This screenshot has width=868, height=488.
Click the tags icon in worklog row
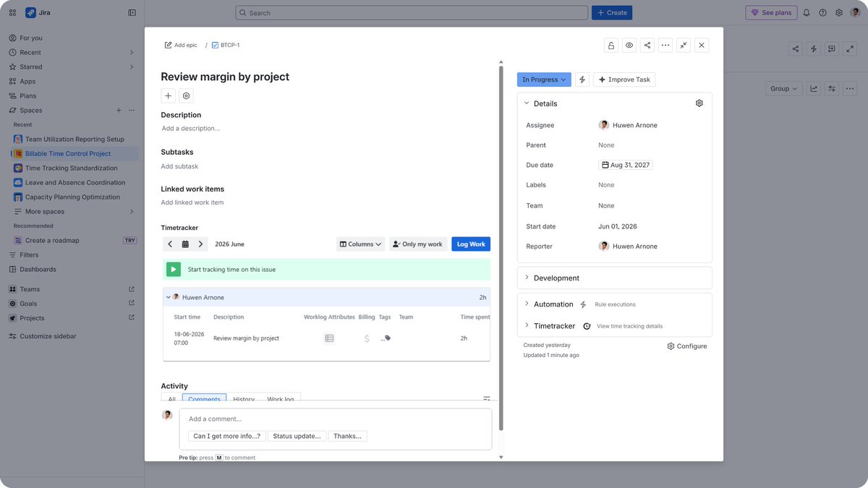[386, 338]
